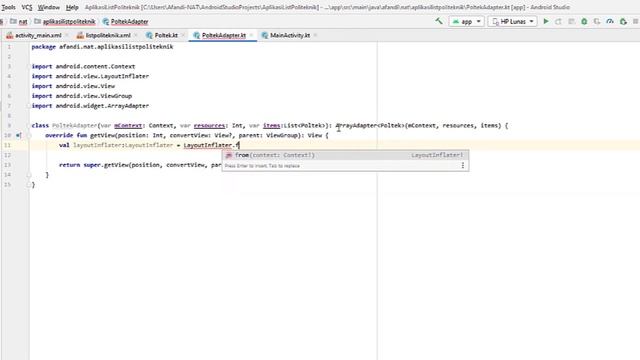
Task: Click the 'import android.widget.ArrayAdapter' line
Action: point(90,106)
